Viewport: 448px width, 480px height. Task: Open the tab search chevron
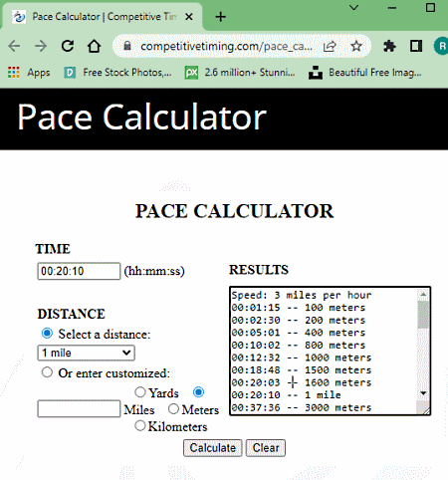coord(354,7)
